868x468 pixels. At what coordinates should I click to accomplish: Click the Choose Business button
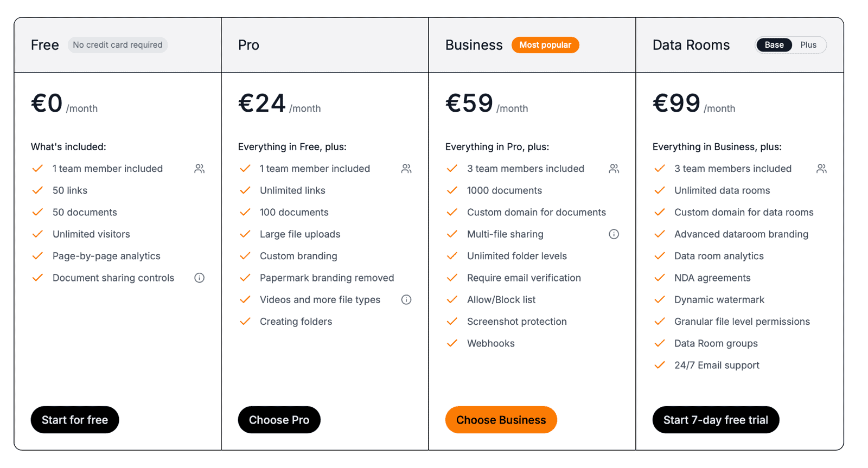[501, 419]
